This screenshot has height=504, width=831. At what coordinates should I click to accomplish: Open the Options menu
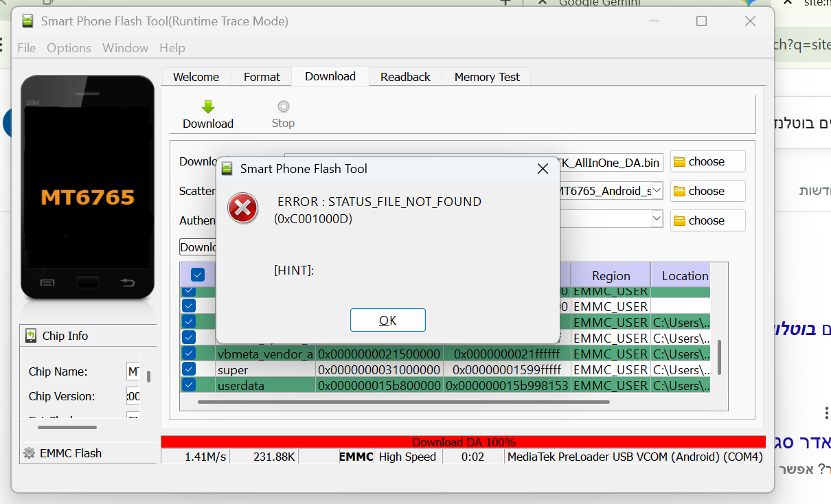click(x=69, y=48)
